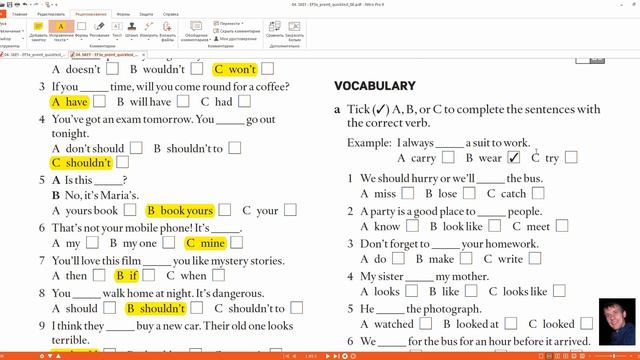Open the quick access toolbar customize arrow
640x360 pixels.
pyautogui.click(x=56, y=4)
